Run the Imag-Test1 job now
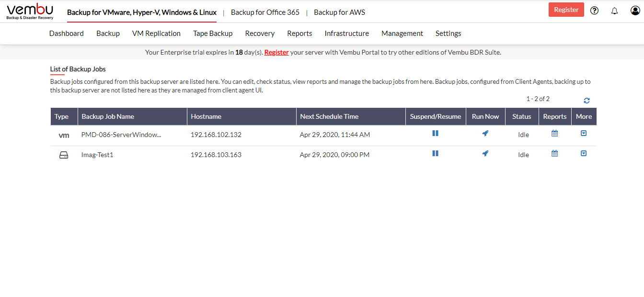This screenshot has width=644, height=297. pos(485,154)
